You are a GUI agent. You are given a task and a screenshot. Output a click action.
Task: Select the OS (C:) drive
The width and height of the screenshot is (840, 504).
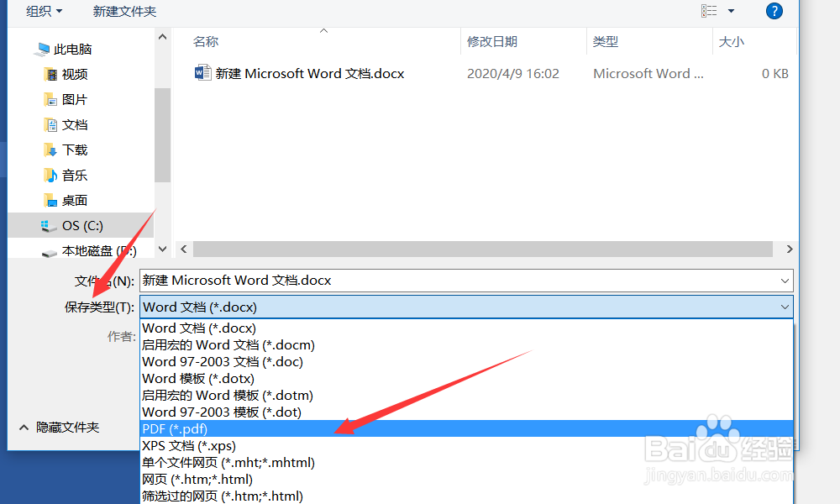[x=81, y=225]
